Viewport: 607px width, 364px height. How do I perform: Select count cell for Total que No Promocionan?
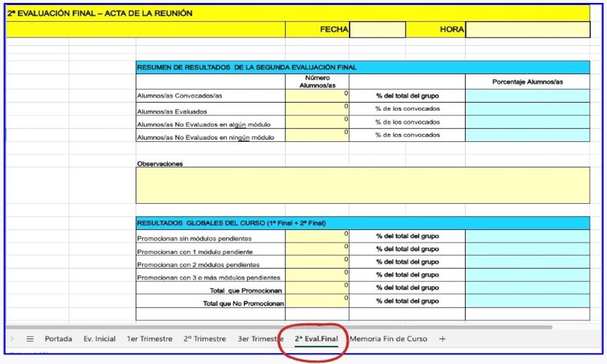[x=317, y=301]
